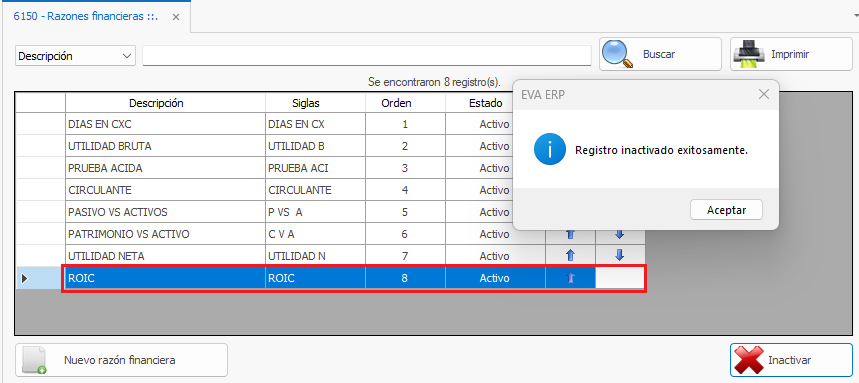This screenshot has width=859, height=383.
Task: Move ROIC row up with arrow
Action: click(x=570, y=278)
